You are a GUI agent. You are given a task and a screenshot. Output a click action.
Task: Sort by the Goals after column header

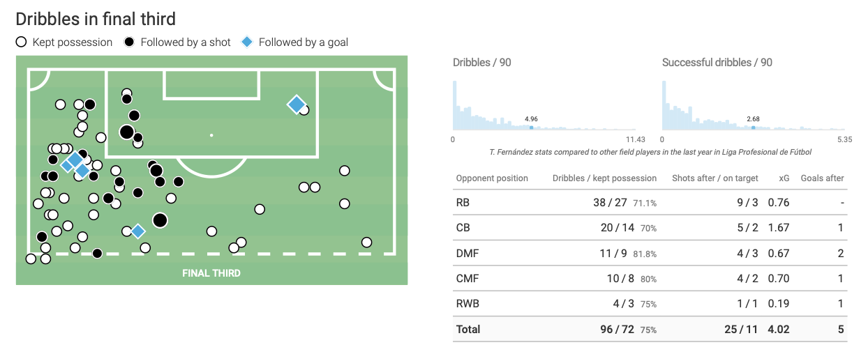click(822, 178)
